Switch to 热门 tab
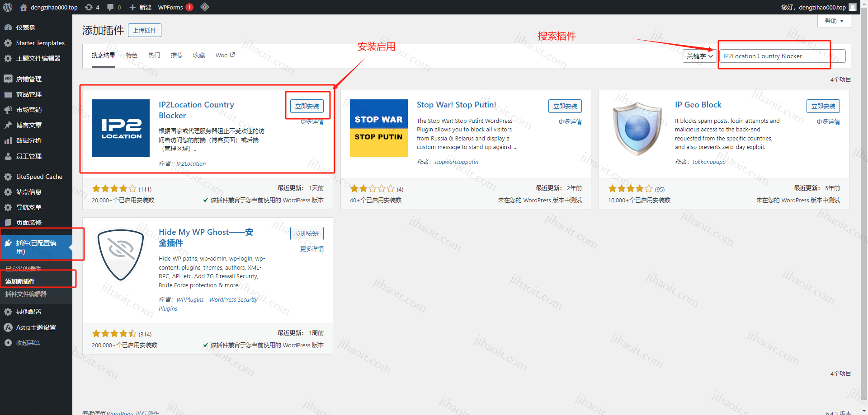The width and height of the screenshot is (868, 415). click(154, 55)
